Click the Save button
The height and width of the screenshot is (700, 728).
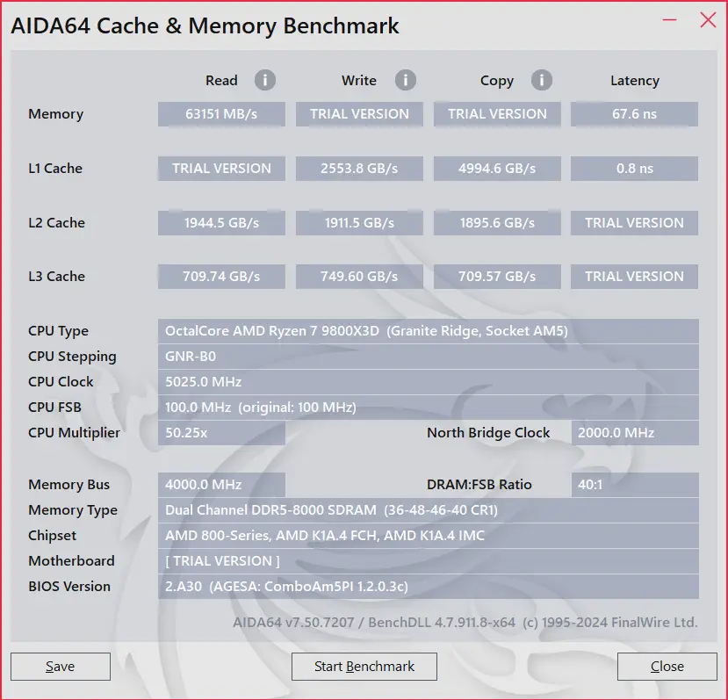tap(61, 667)
